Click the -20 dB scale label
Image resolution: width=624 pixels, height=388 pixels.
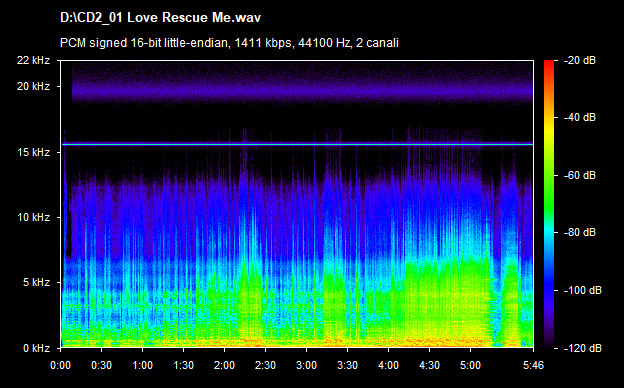(580, 60)
